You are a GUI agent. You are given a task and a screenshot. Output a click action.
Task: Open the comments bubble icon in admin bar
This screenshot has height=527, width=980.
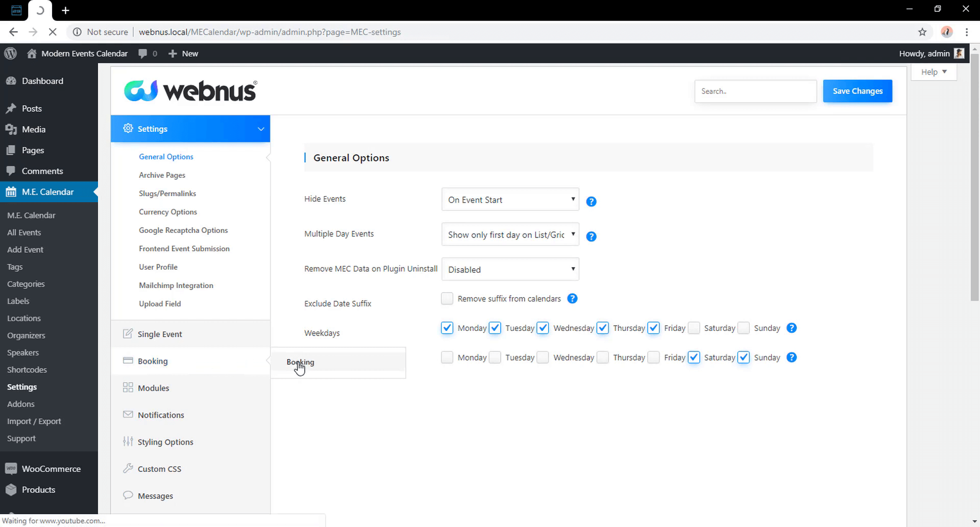pyautogui.click(x=143, y=54)
